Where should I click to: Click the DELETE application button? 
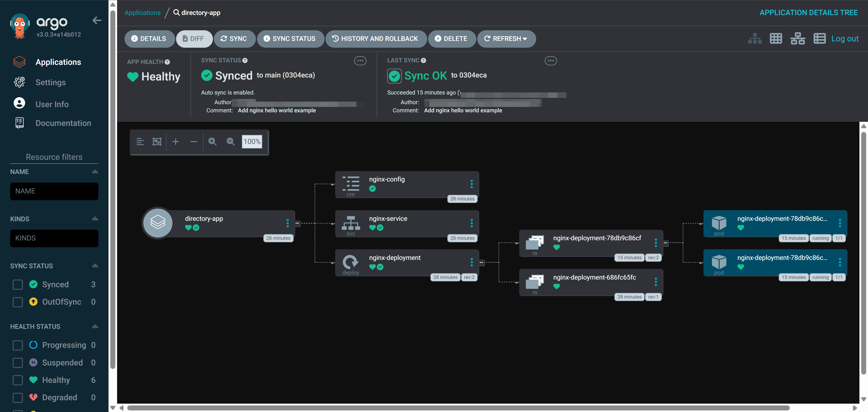(452, 39)
